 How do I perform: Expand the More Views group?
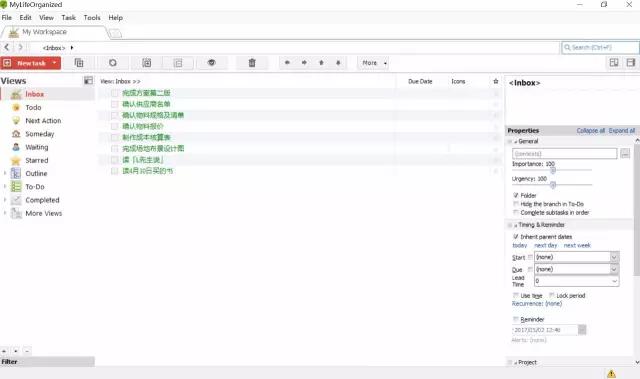(5, 213)
